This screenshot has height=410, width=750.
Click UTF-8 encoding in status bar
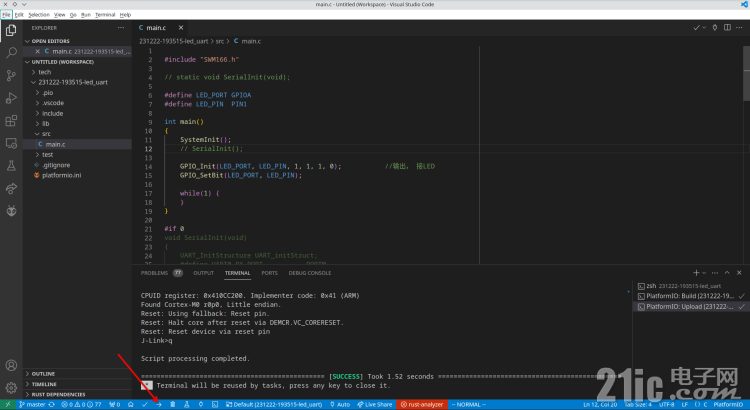pos(666,404)
